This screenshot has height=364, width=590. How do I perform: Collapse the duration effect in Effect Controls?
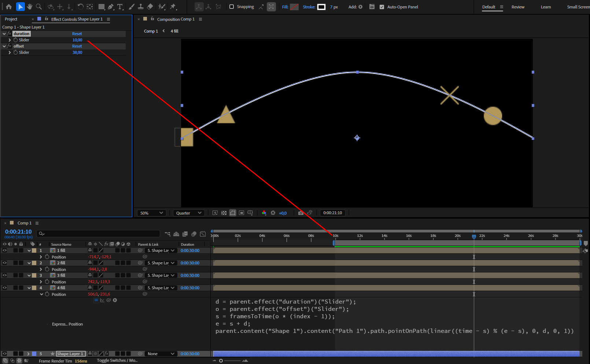coord(4,33)
